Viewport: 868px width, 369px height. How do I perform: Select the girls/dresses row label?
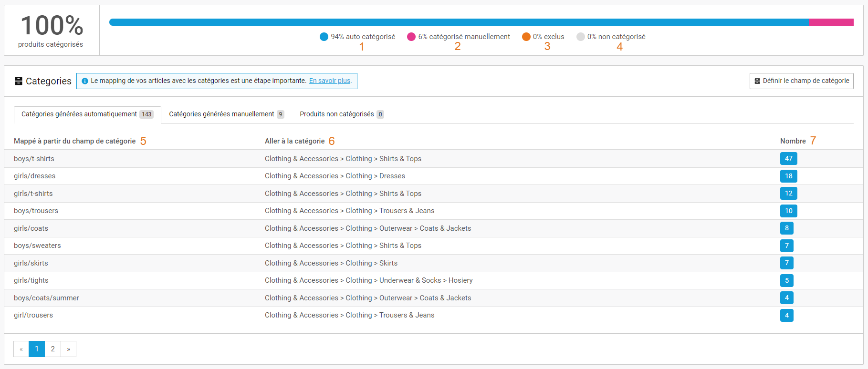34,176
